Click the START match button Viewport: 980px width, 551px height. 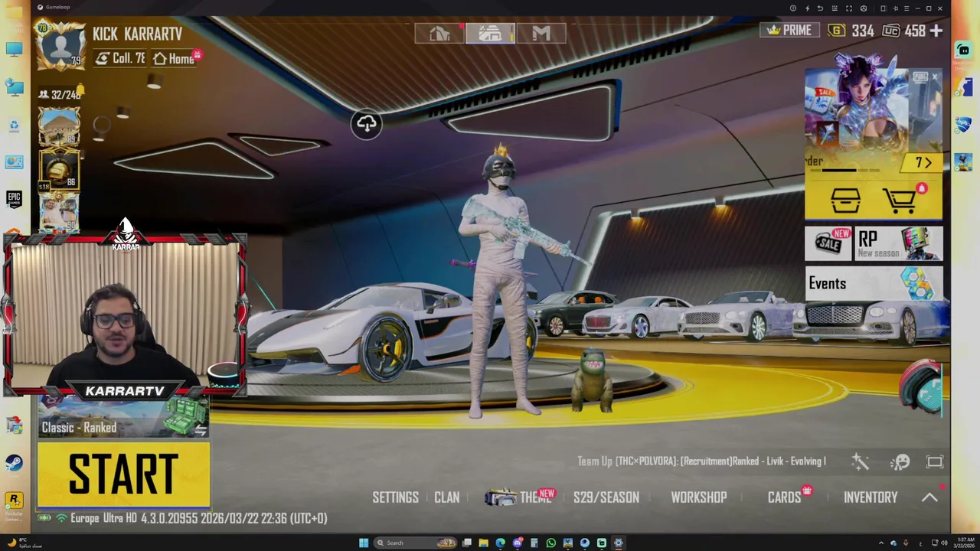(123, 474)
